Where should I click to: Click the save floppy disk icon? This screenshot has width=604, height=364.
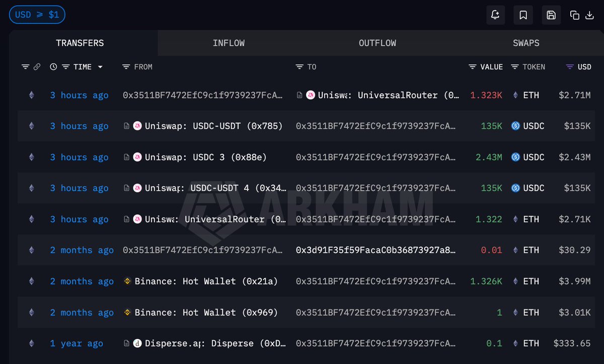pyautogui.click(x=551, y=15)
